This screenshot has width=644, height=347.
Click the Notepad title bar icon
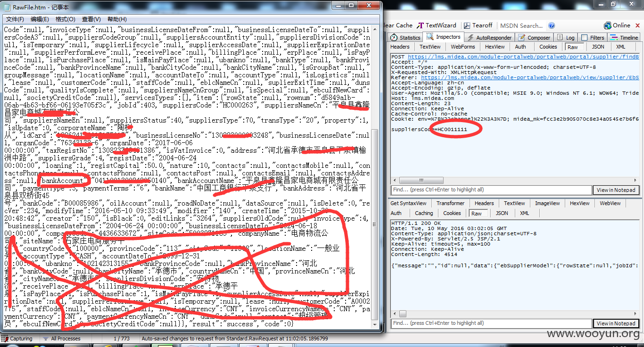pos(8,7)
